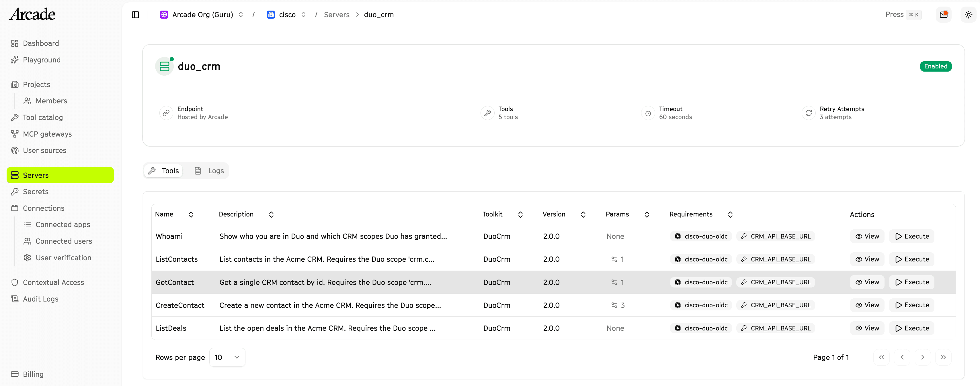Screen dimensions: 980x386
Task: View the CreateContact tool
Action: pos(867,305)
